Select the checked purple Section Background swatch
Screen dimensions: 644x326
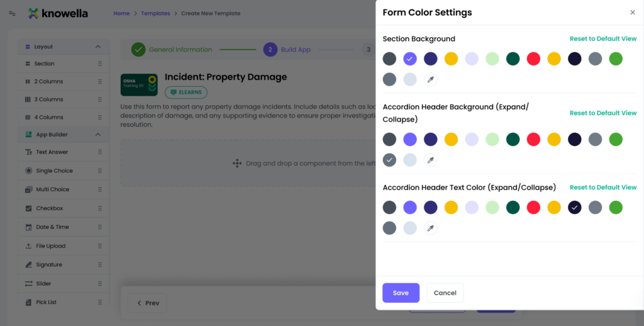pos(410,59)
